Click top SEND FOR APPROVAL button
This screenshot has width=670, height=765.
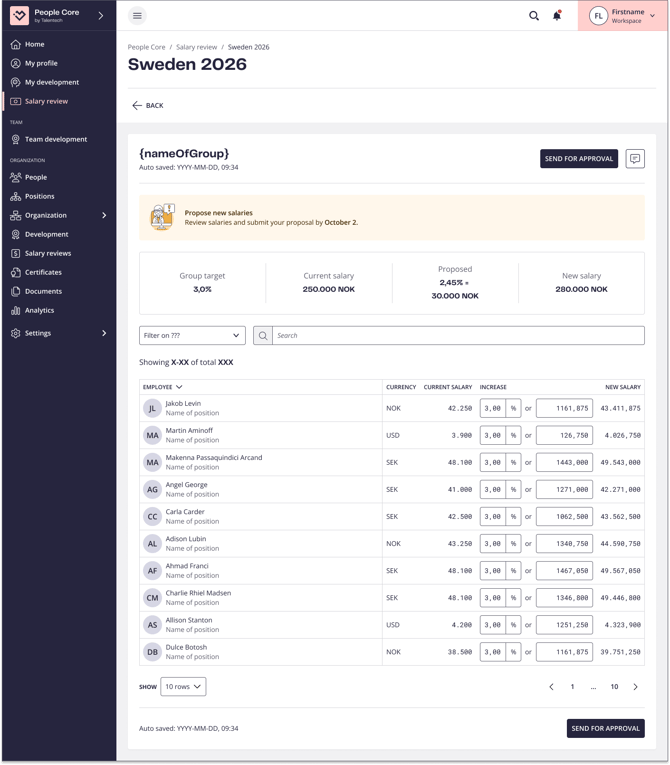click(x=579, y=159)
